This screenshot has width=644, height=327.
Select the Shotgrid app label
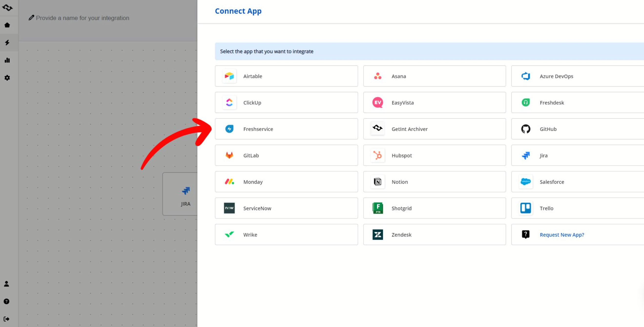(x=402, y=208)
